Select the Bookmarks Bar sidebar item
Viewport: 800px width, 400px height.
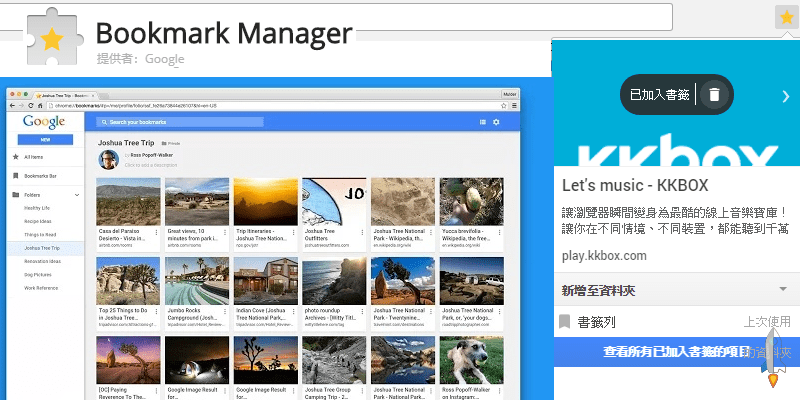[40, 175]
